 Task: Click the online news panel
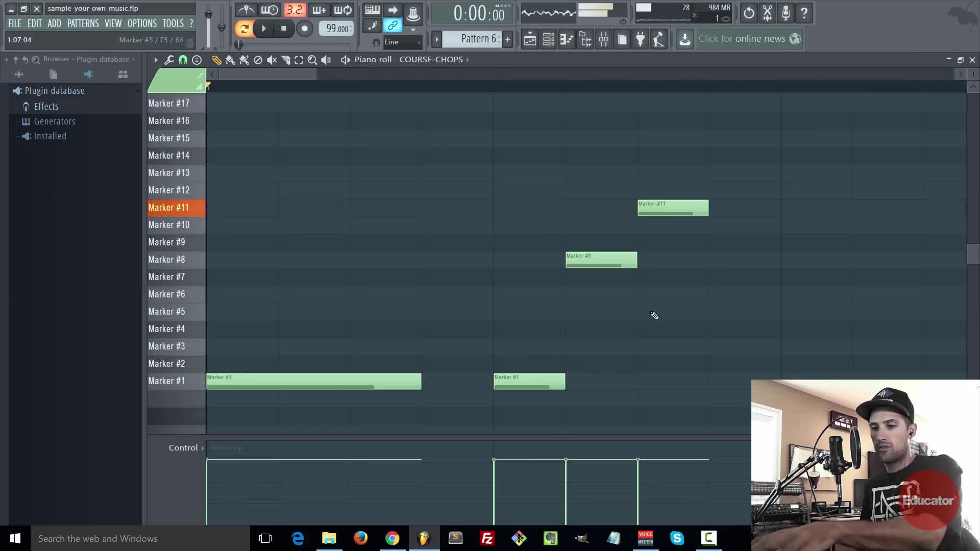point(749,39)
